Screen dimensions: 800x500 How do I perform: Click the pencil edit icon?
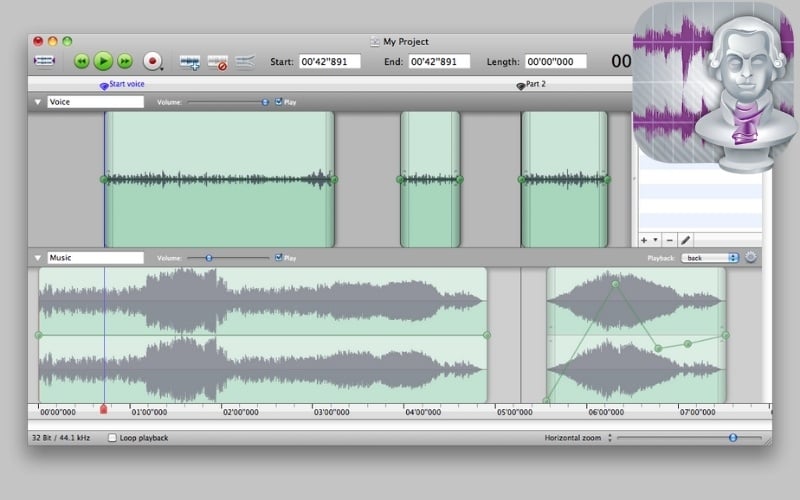[x=686, y=240]
